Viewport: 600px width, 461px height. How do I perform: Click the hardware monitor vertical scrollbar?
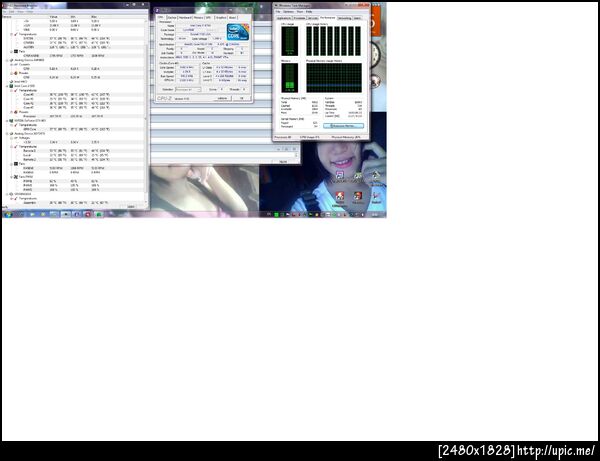tap(146, 111)
